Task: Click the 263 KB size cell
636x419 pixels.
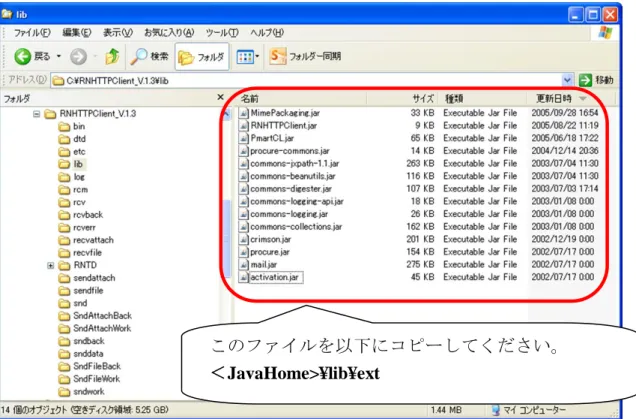Action: (420, 163)
